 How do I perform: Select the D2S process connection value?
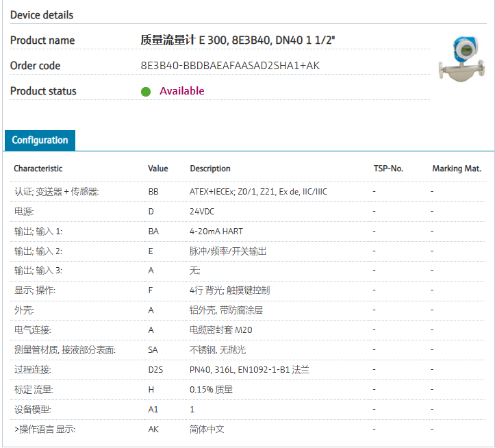(155, 370)
